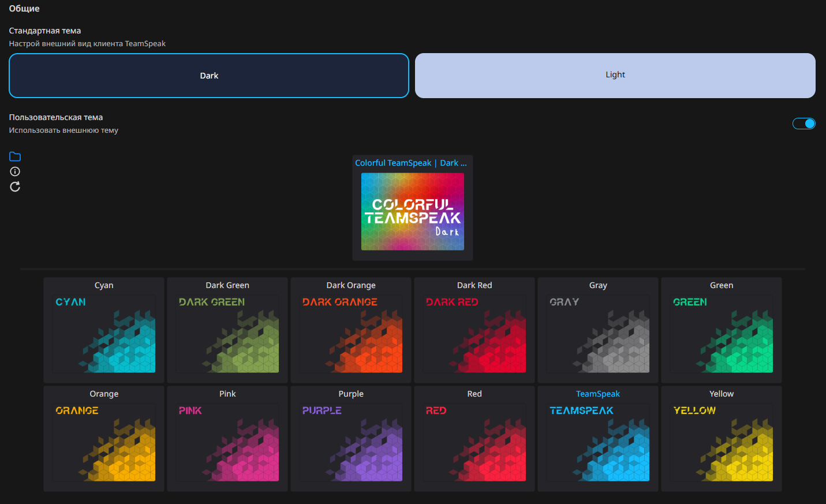This screenshot has height=504, width=826.
Task: Choose the Red theme tile
Action: coord(474,439)
